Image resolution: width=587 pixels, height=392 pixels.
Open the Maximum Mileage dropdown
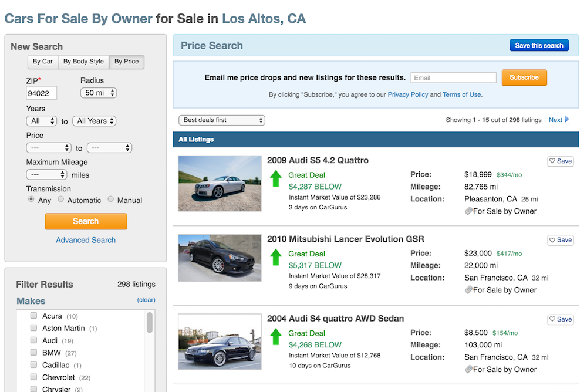pos(47,174)
